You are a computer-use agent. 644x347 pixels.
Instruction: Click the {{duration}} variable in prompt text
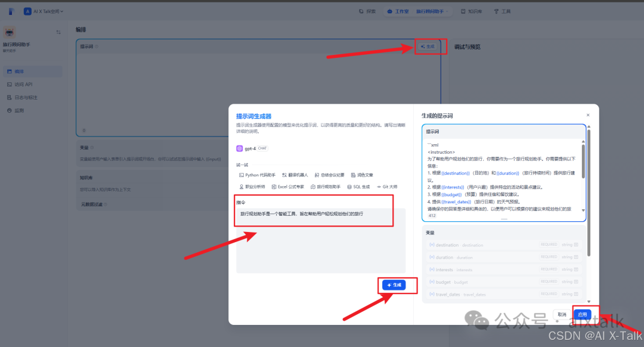pyautogui.click(x=507, y=173)
